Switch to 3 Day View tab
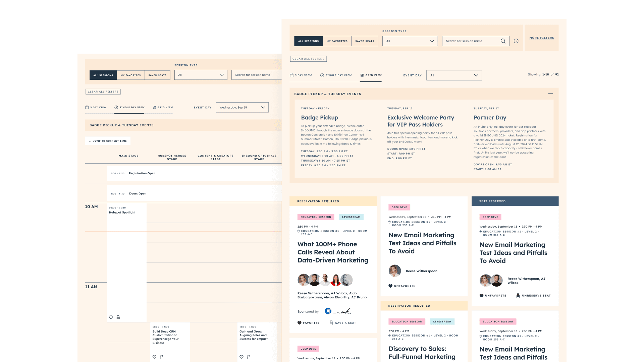The height and width of the screenshot is (362, 644). [x=303, y=75]
